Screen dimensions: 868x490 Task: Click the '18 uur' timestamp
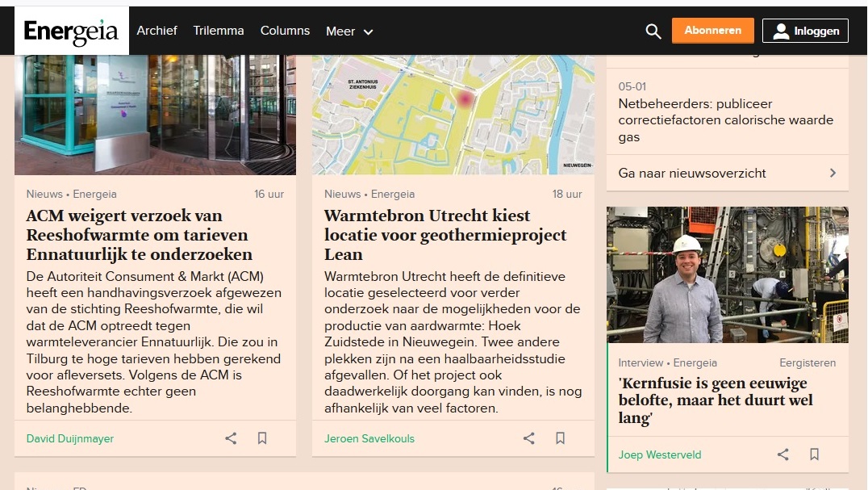click(x=567, y=195)
